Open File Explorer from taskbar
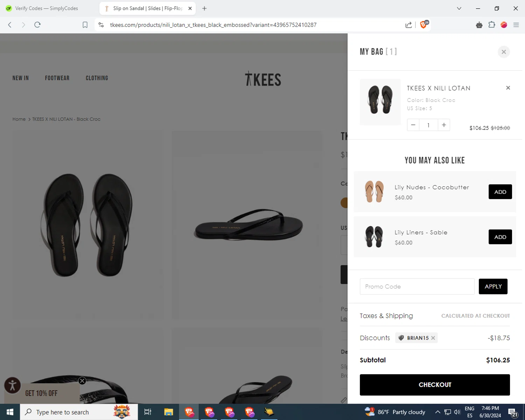The height and width of the screenshot is (420, 525). 169,412
